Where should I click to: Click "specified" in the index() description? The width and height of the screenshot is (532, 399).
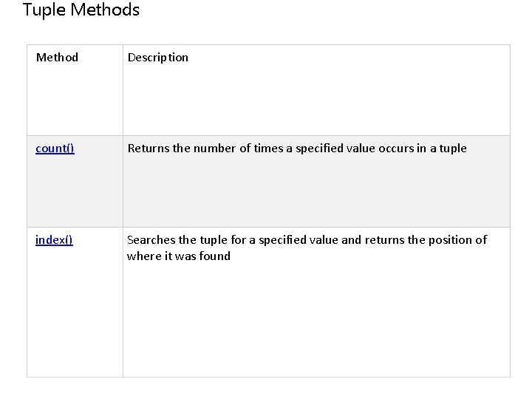point(280,240)
